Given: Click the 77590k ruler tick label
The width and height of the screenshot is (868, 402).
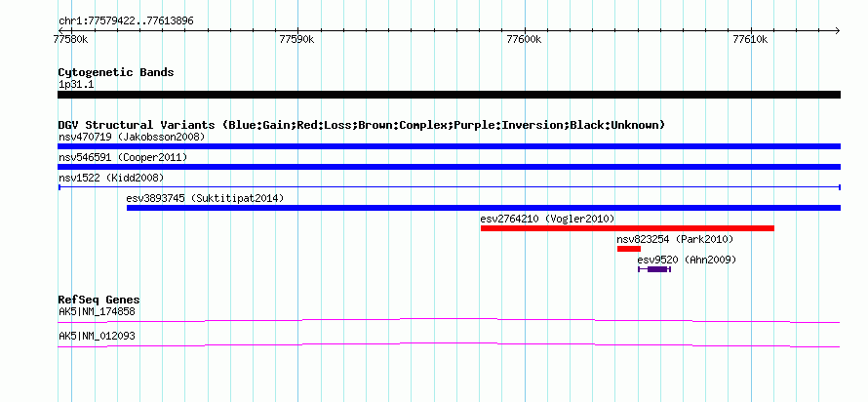Looking at the screenshot, I should pos(297,39).
